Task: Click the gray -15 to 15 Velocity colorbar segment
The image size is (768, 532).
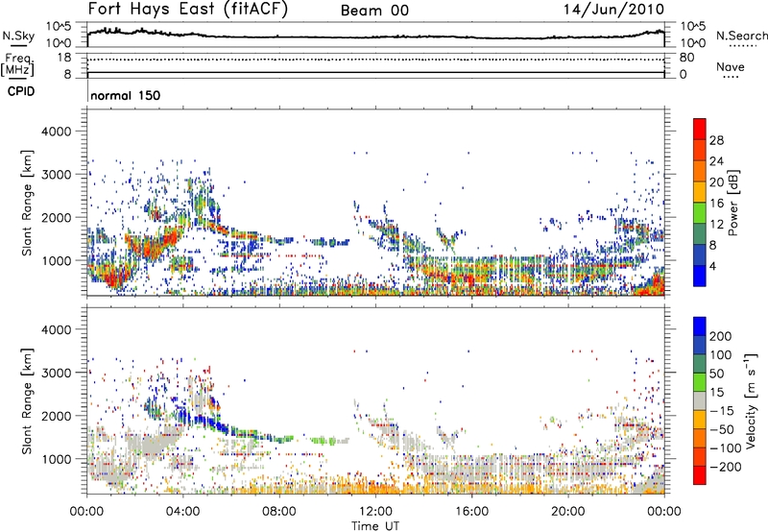Action: pyautogui.click(x=700, y=401)
